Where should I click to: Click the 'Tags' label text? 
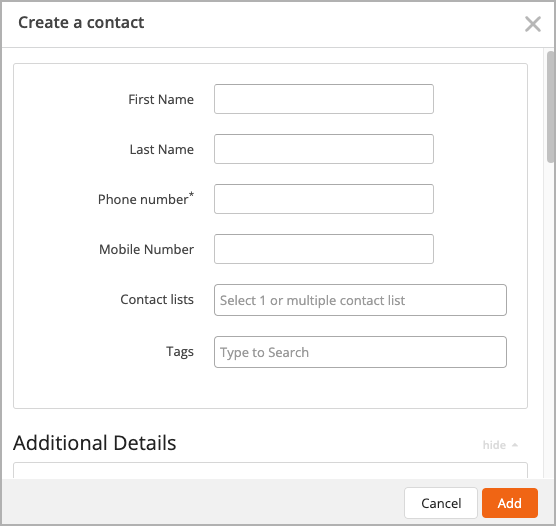[180, 352]
